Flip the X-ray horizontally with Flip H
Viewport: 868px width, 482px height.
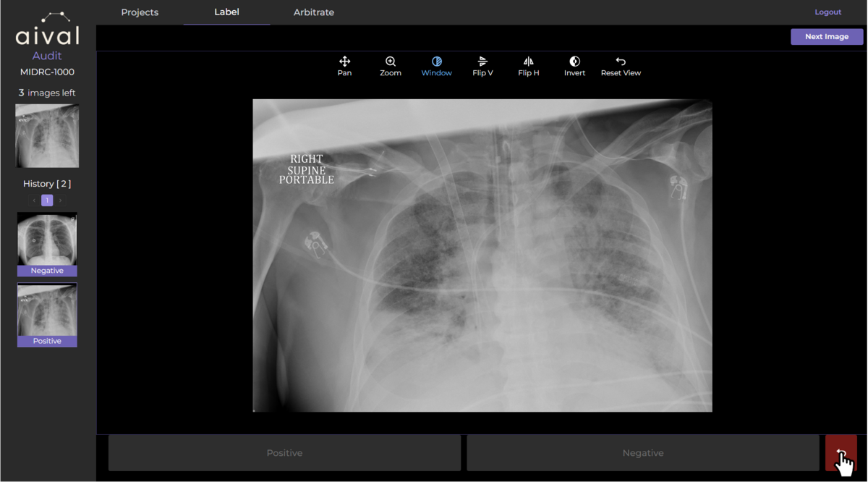click(x=528, y=66)
